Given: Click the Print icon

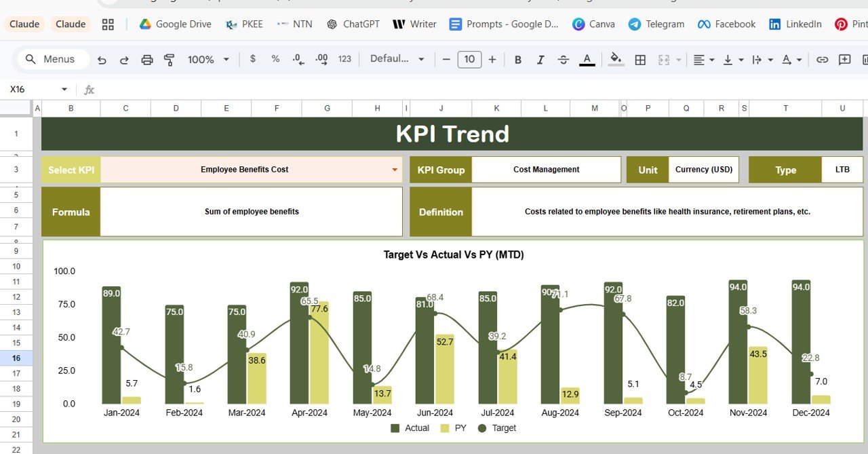Looking at the screenshot, I should [x=147, y=60].
